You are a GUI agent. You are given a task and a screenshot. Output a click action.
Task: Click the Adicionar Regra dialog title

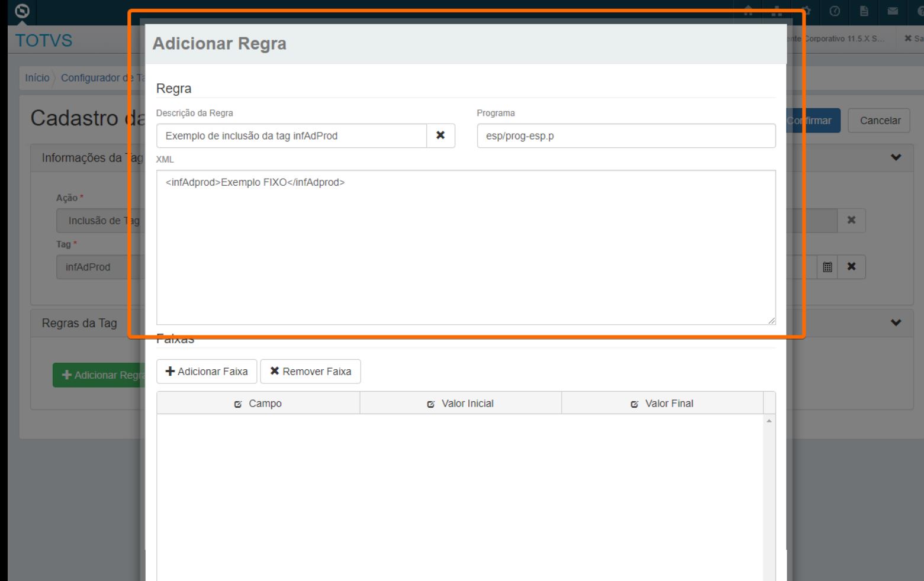(x=220, y=43)
